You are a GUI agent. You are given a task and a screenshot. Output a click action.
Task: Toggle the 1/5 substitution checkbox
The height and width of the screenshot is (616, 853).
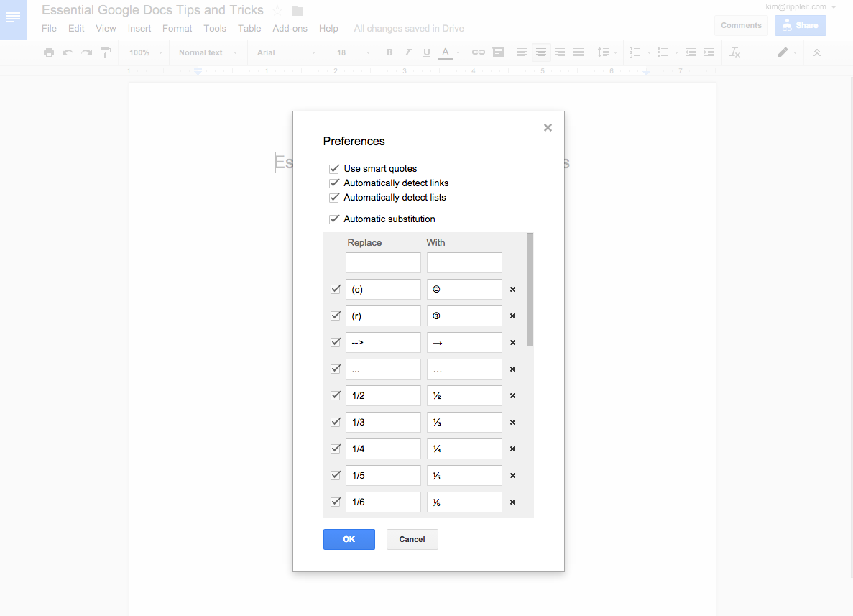pyautogui.click(x=336, y=475)
